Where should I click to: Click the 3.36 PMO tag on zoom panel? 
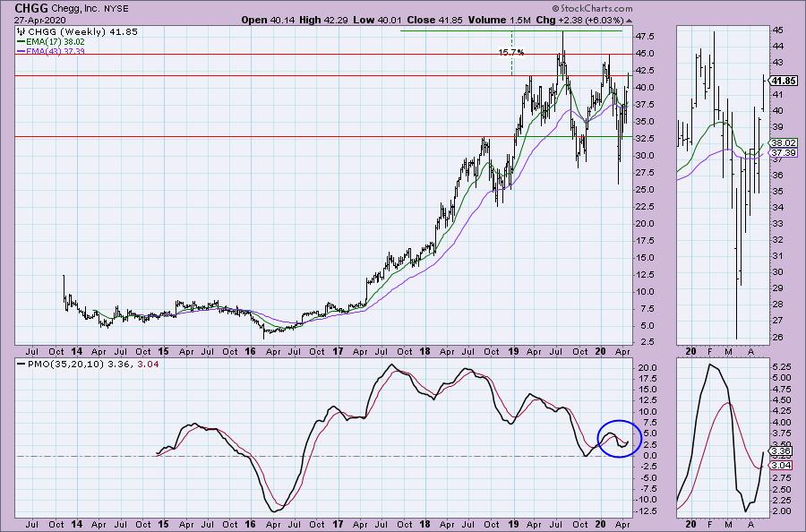pos(782,450)
